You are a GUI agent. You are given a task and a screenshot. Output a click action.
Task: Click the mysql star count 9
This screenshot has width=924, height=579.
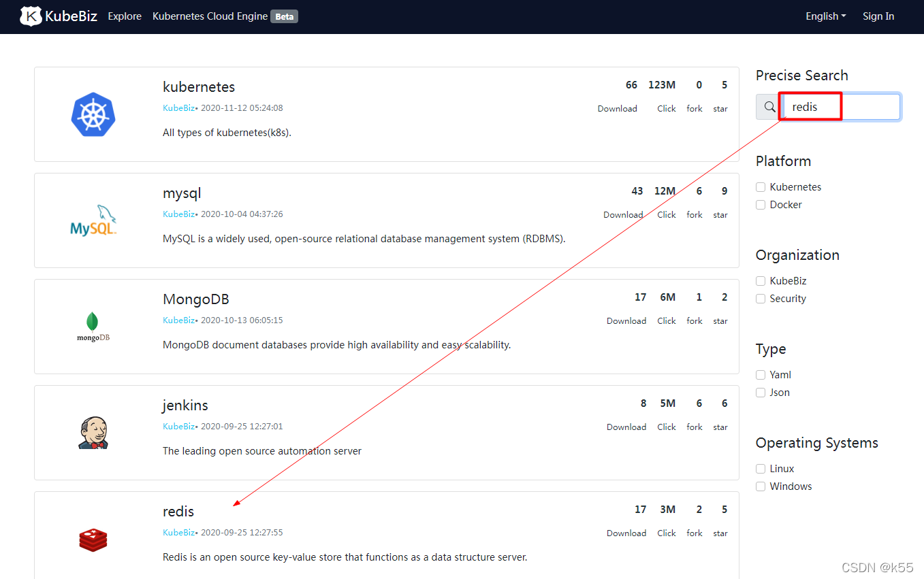pyautogui.click(x=724, y=191)
